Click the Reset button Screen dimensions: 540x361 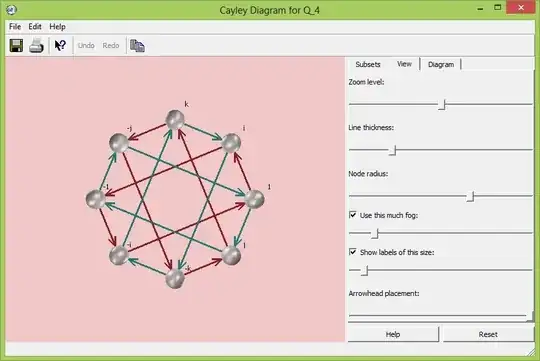(x=488, y=334)
